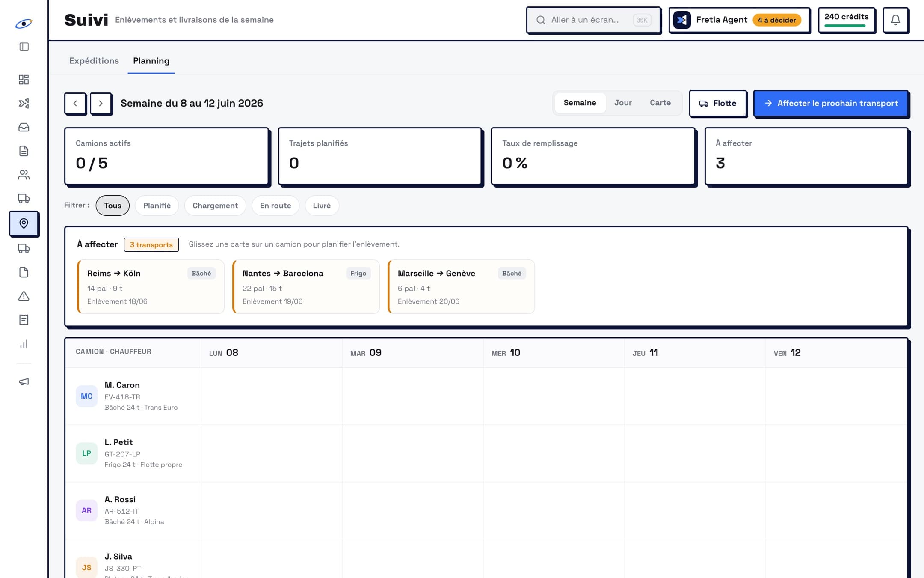Open the inbox tray icon

tap(24, 127)
